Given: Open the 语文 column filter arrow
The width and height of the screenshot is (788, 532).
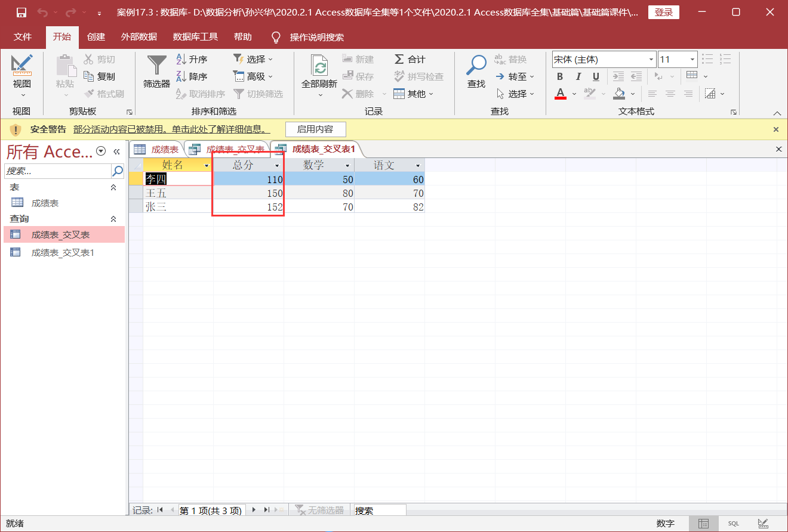Looking at the screenshot, I should click(x=418, y=166).
